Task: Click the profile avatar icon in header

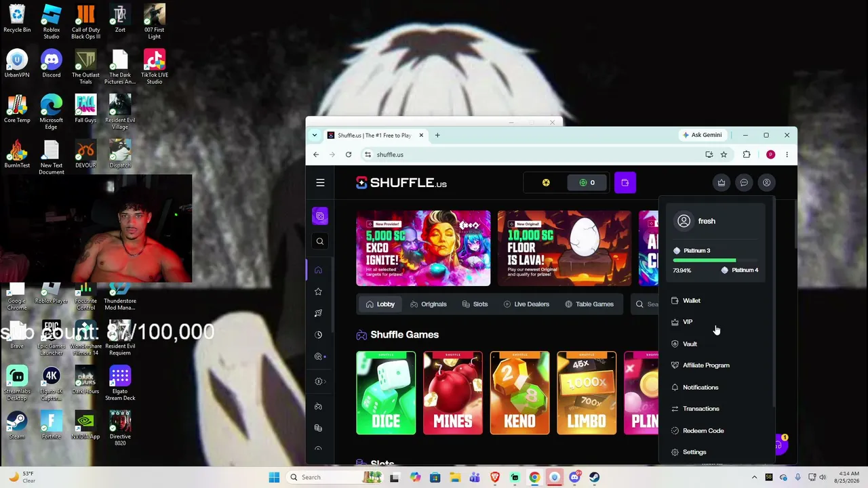Action: (x=766, y=182)
